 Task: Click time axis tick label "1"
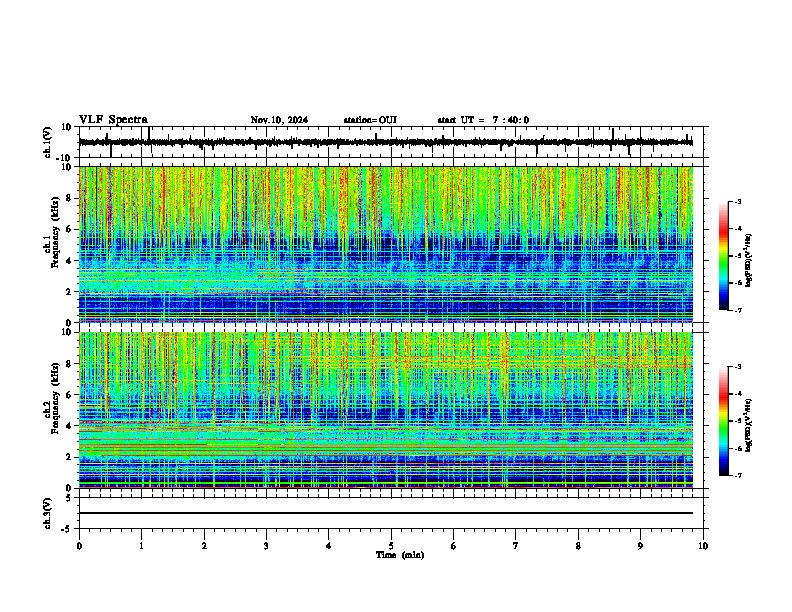click(141, 546)
